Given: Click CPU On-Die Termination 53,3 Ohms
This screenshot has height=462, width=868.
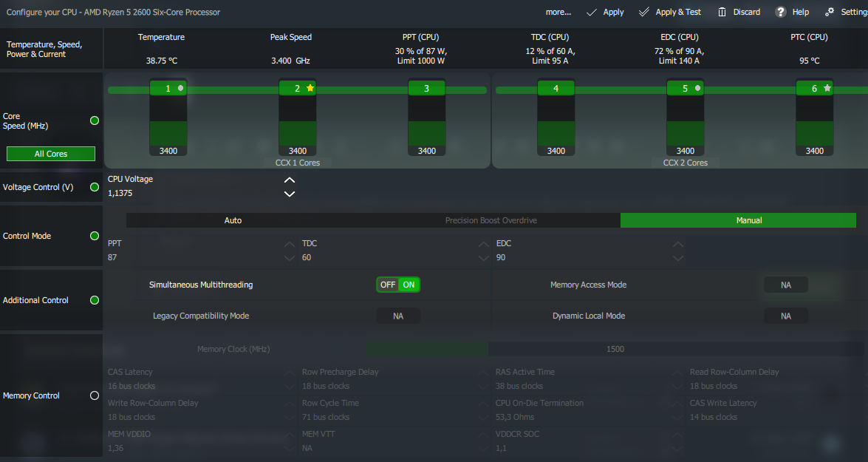Looking at the screenshot, I should (515, 417).
